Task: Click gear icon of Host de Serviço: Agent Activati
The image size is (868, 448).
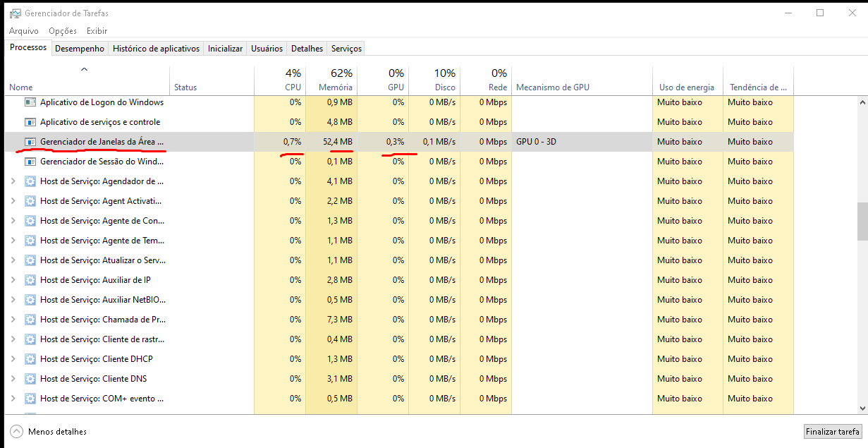Action: [30, 201]
